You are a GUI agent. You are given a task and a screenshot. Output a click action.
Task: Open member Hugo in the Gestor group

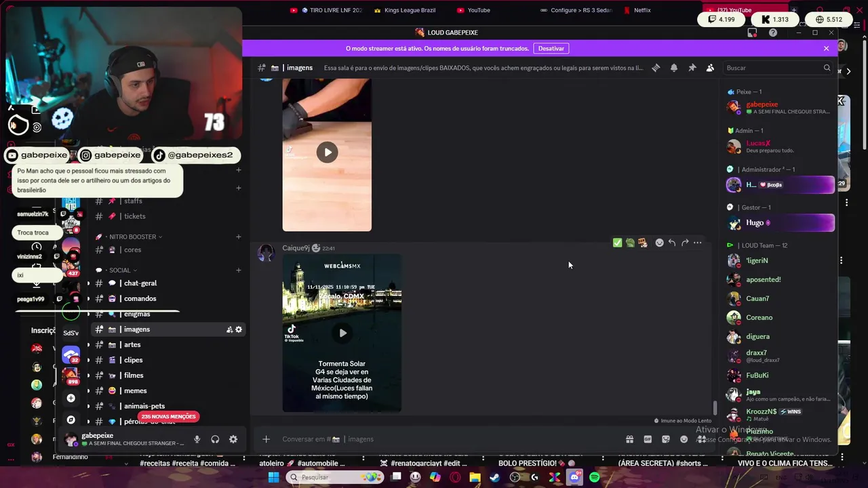(778, 222)
